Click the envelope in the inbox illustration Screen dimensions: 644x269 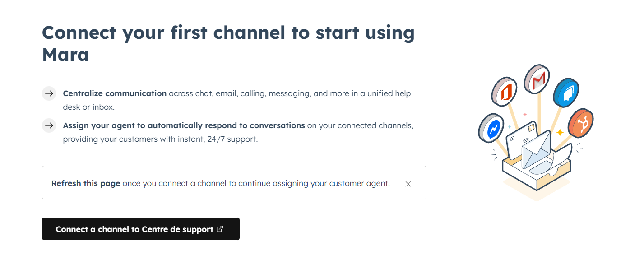536,148
